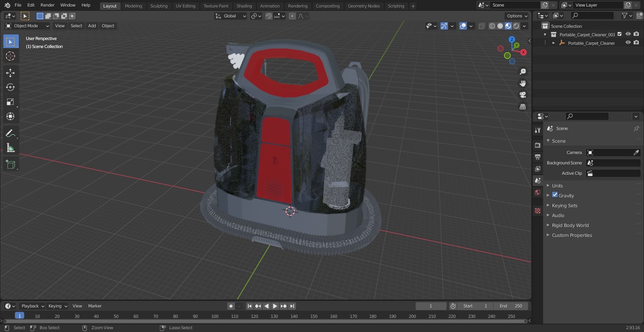
Task: Switch to the Shading workspace tab
Action: (x=244, y=6)
